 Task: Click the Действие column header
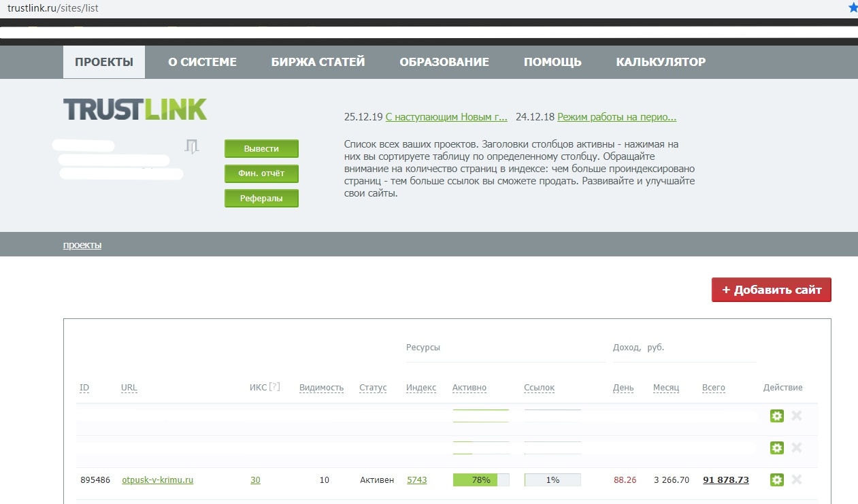783,388
